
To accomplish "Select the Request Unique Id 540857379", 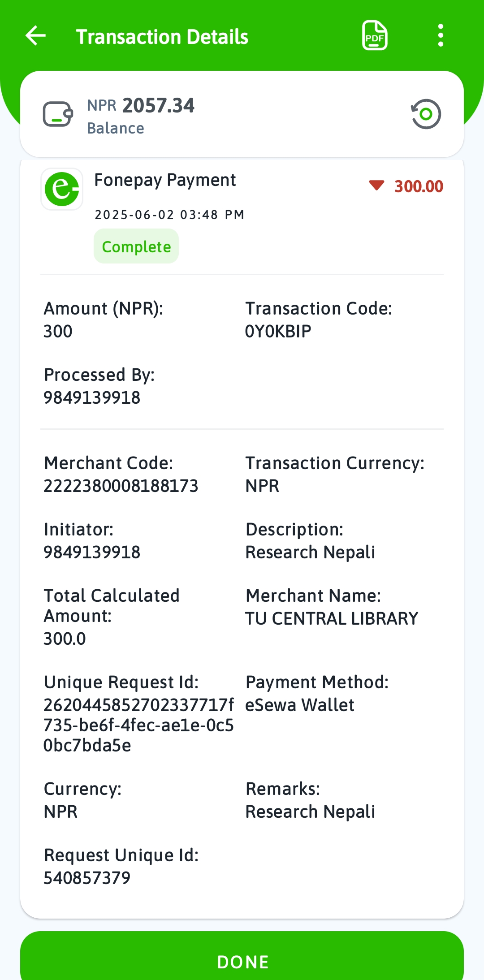I will (87, 878).
